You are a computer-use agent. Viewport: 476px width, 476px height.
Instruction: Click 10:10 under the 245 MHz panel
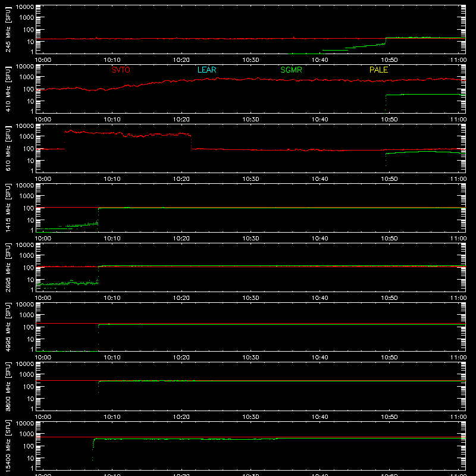pos(112,60)
